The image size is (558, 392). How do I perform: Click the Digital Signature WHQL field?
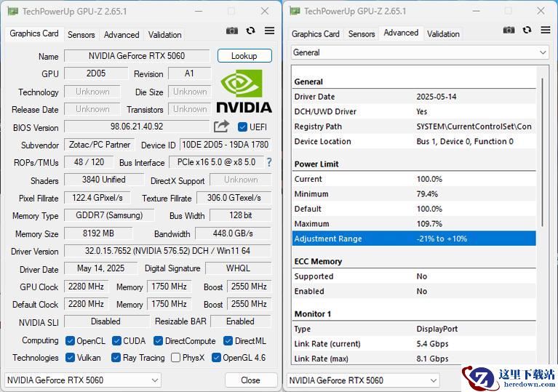239,268
